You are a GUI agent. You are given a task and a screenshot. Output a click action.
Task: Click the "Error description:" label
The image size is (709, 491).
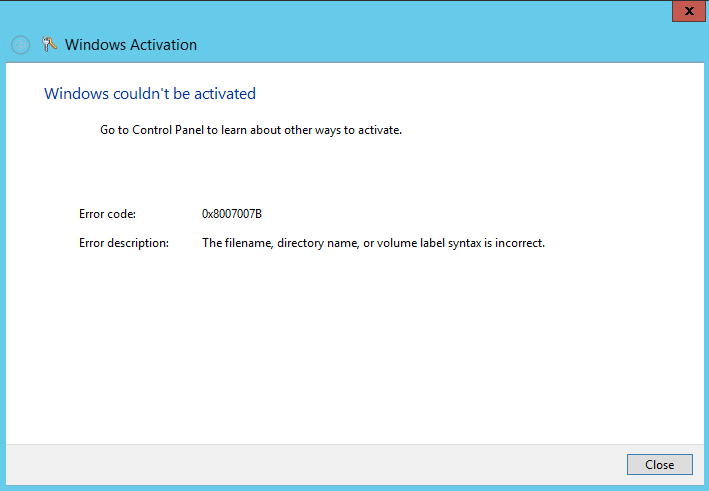click(124, 243)
